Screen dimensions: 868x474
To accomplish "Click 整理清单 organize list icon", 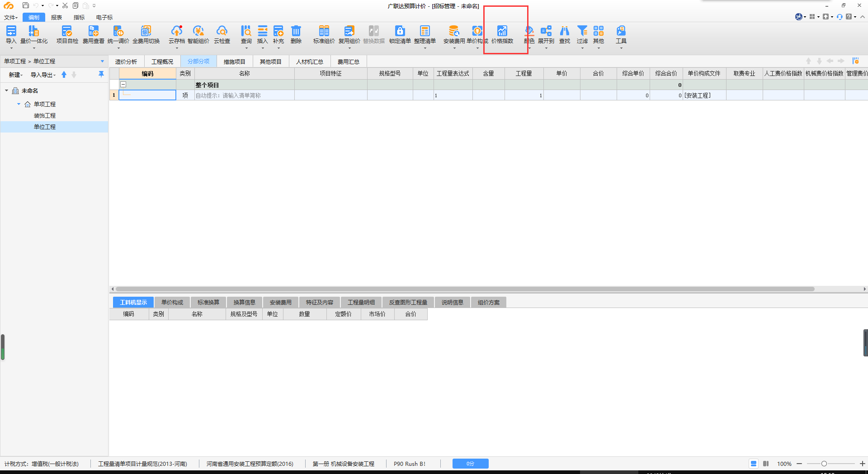I will tap(425, 31).
